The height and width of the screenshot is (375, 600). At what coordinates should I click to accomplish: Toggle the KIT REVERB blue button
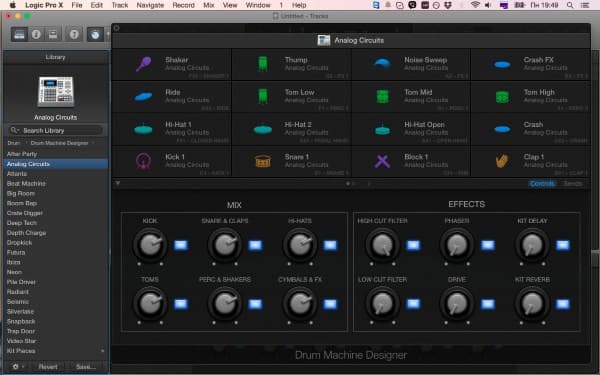[562, 304]
